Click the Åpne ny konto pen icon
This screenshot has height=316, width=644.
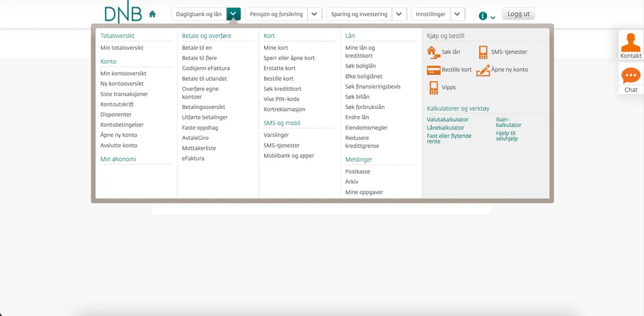click(x=483, y=70)
